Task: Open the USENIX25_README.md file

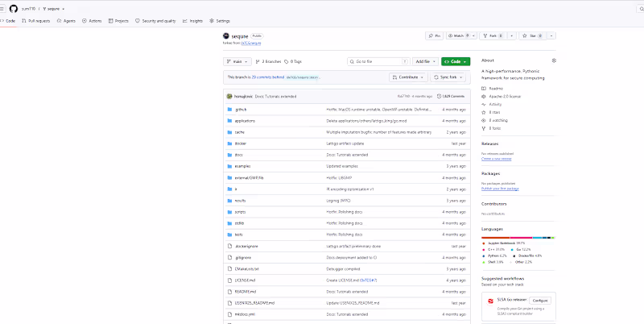Action: (254, 303)
